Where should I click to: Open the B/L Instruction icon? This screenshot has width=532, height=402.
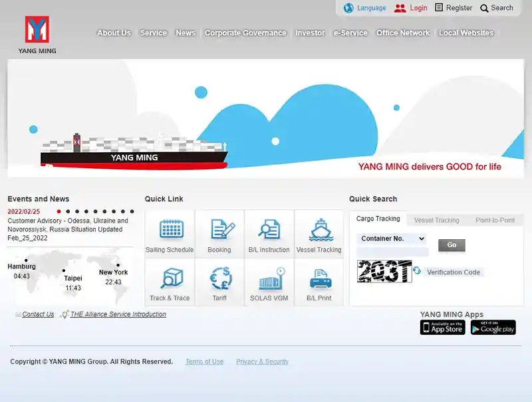(269, 229)
